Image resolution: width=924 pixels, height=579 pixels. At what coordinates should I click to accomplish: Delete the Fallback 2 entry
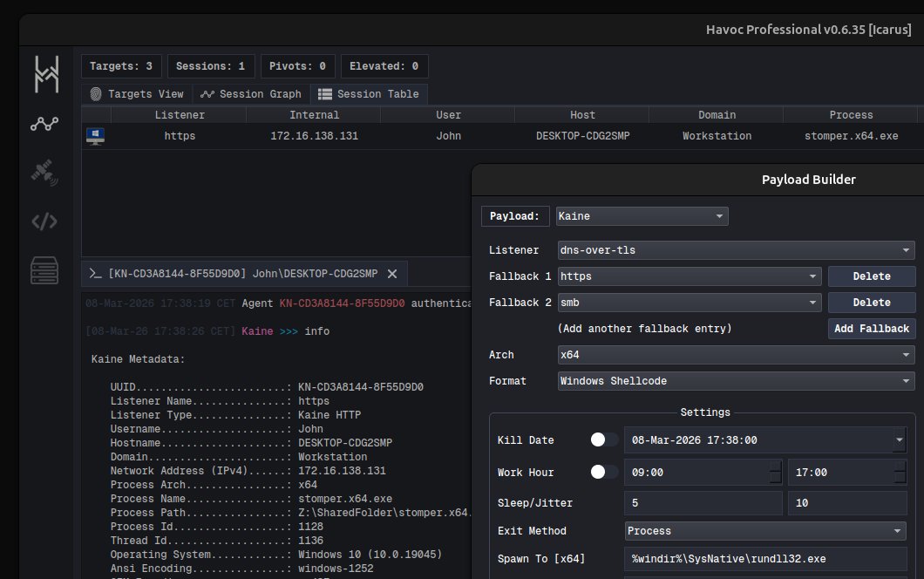click(872, 303)
